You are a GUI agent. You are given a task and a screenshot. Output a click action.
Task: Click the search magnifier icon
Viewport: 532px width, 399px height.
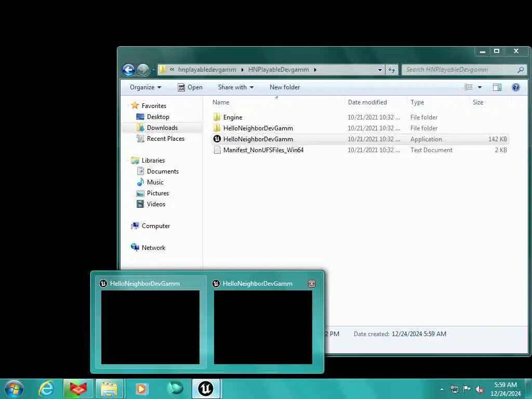(521, 70)
